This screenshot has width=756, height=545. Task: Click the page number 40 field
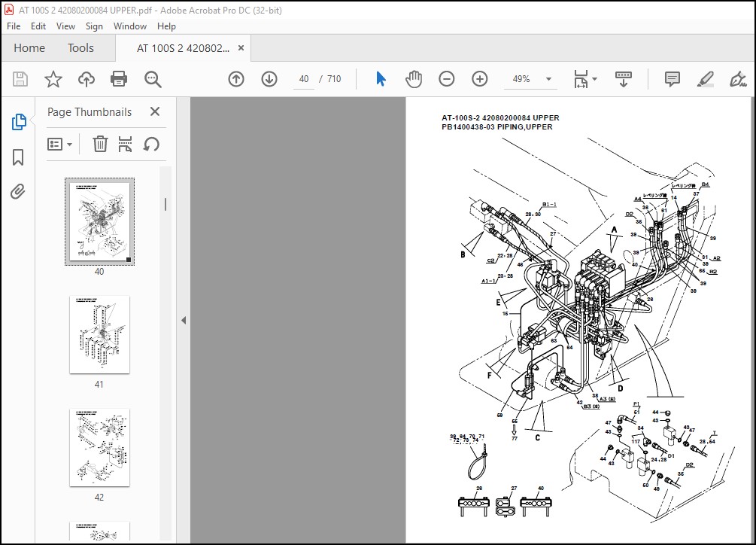click(x=304, y=79)
